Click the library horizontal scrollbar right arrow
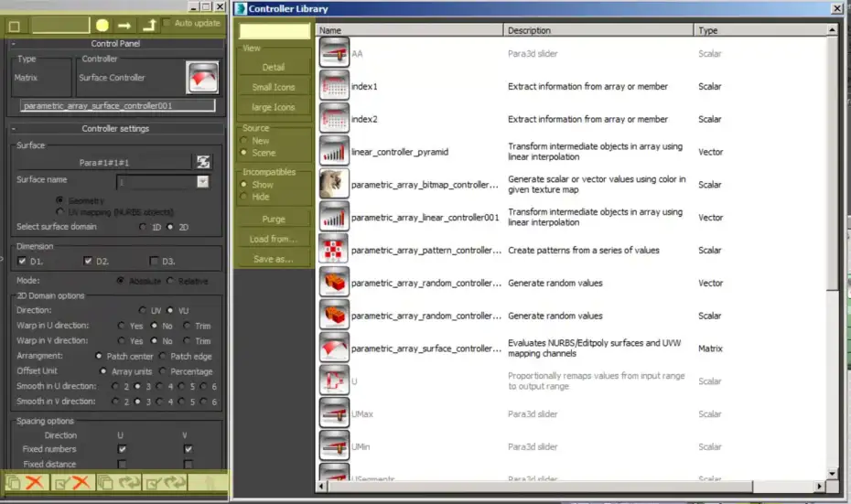Viewport: 851px width, 504px height. tap(820, 487)
